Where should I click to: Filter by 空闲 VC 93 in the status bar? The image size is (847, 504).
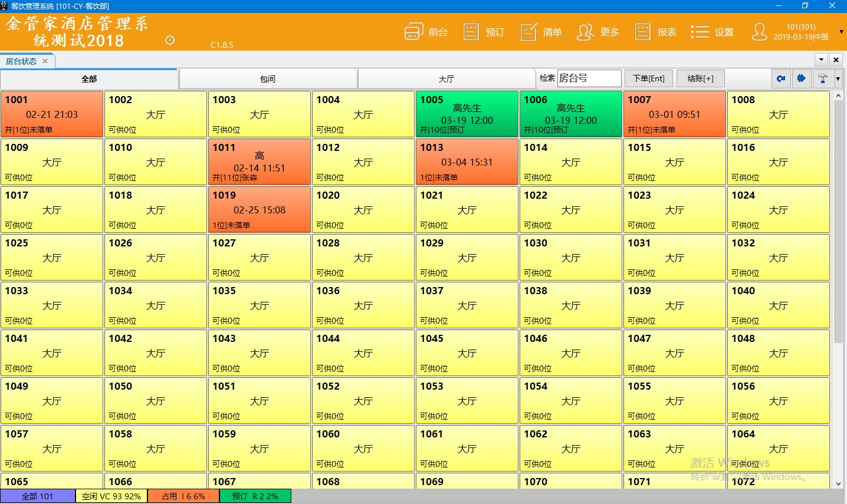click(111, 496)
